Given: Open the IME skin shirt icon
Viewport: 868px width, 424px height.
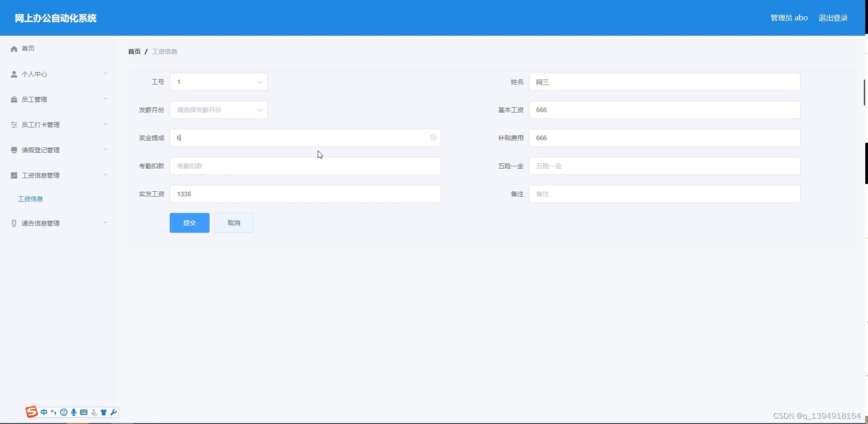Looking at the screenshot, I should (104, 412).
